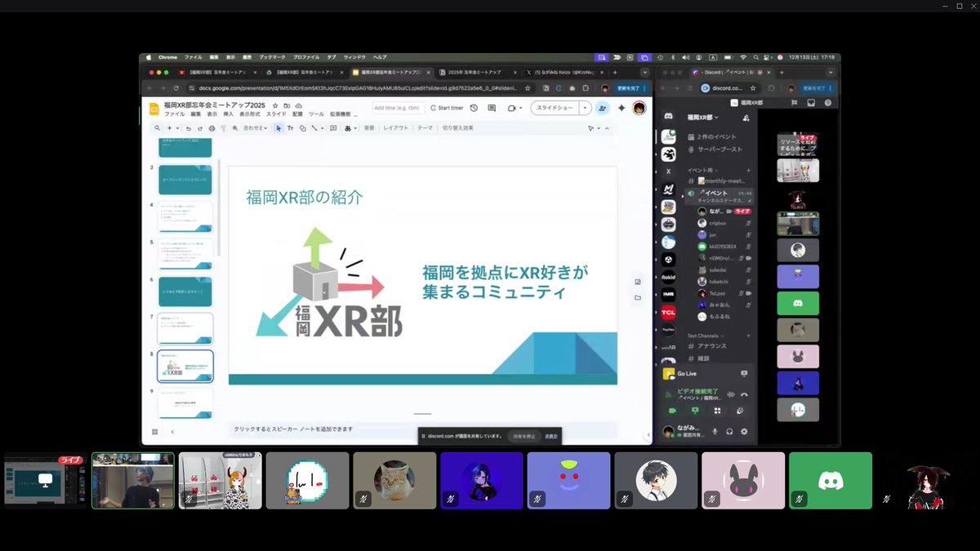980x551 pixels.
Task: Click the speaker notes field
Action: (425, 429)
